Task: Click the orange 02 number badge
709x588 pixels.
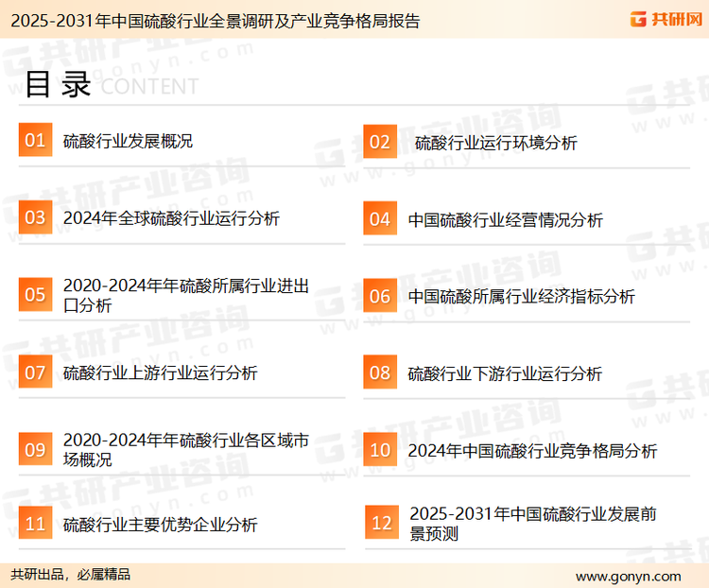Action: click(380, 142)
